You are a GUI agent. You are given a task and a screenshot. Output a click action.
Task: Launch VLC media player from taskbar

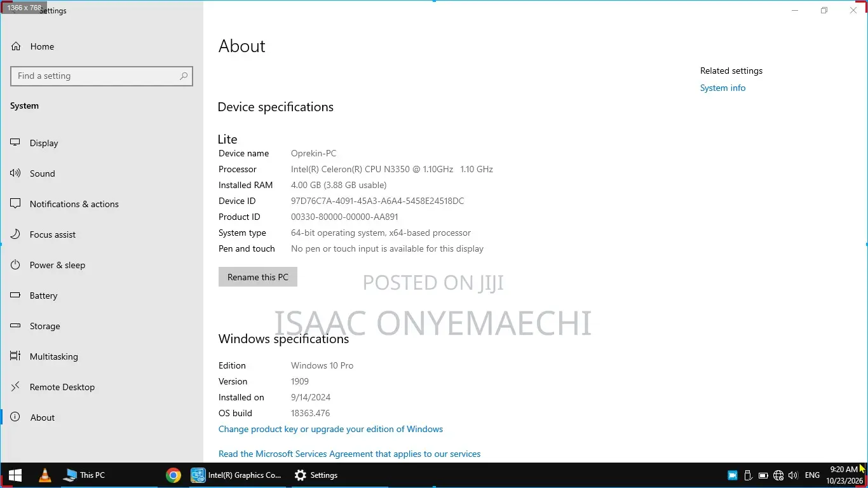click(x=45, y=475)
